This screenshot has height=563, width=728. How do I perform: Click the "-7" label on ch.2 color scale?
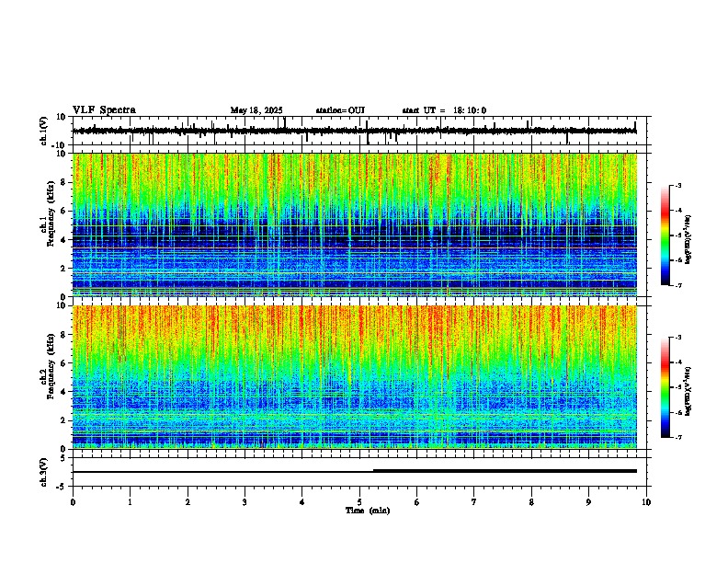coord(677,438)
